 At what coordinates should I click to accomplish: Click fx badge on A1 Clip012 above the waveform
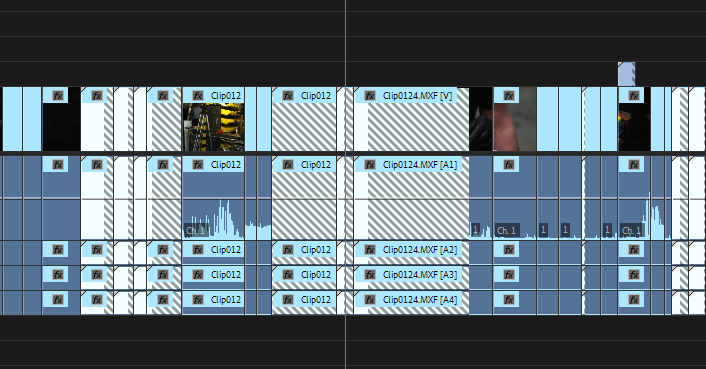198,165
